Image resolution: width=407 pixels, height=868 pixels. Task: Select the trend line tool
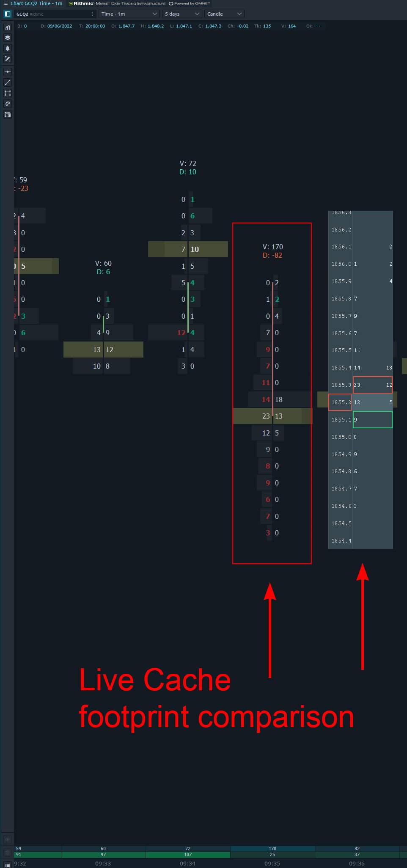tap(8, 83)
